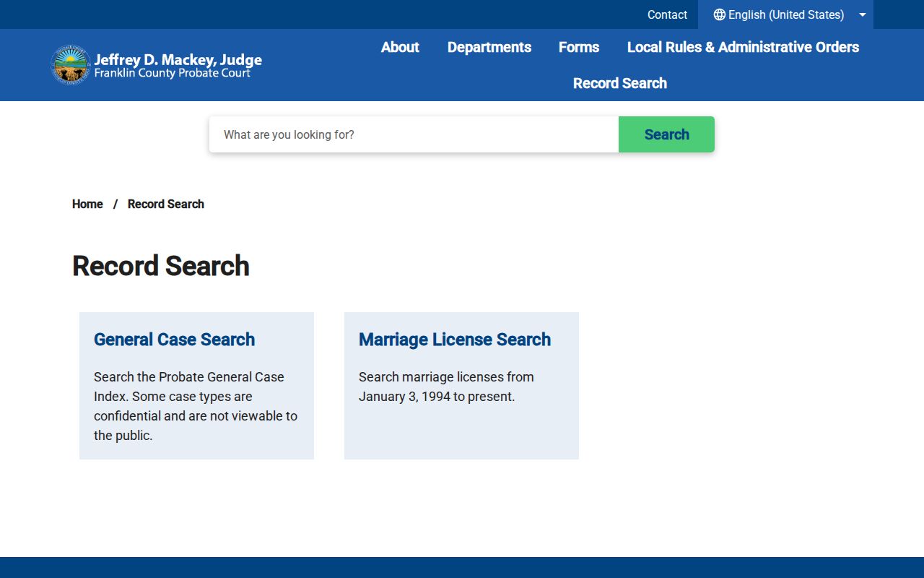
Task: Click the General Case Search description text
Action: coord(196,406)
